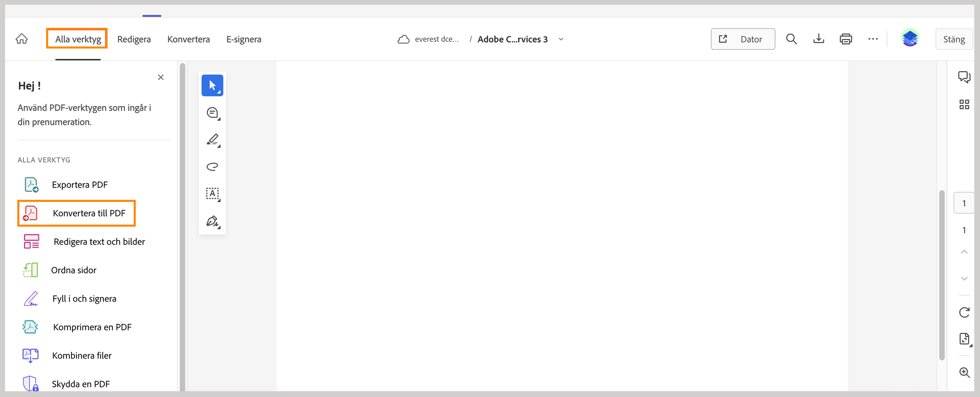Go to previous page with up chevron
Screen dimensions: 980x397
pos(964,252)
